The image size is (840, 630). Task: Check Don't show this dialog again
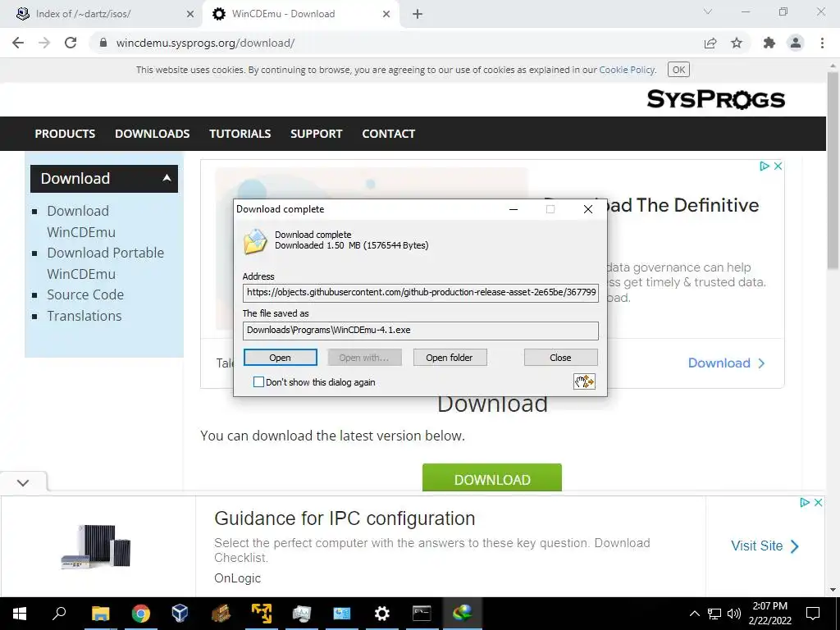(258, 382)
